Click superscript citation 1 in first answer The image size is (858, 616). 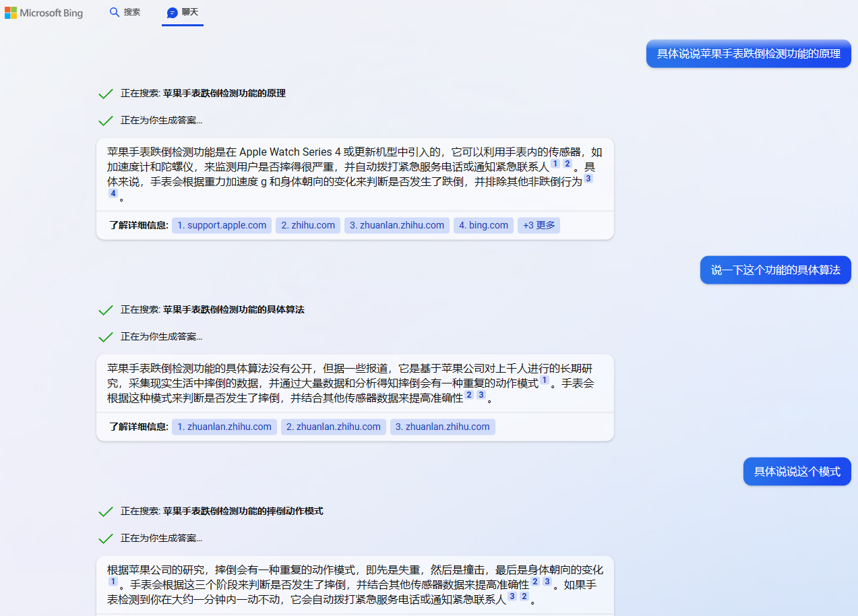click(x=554, y=163)
